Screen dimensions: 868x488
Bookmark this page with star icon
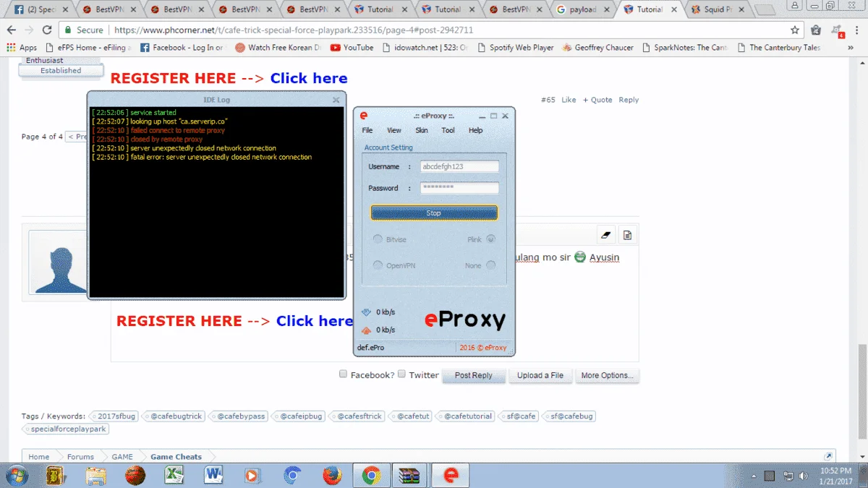tap(795, 30)
